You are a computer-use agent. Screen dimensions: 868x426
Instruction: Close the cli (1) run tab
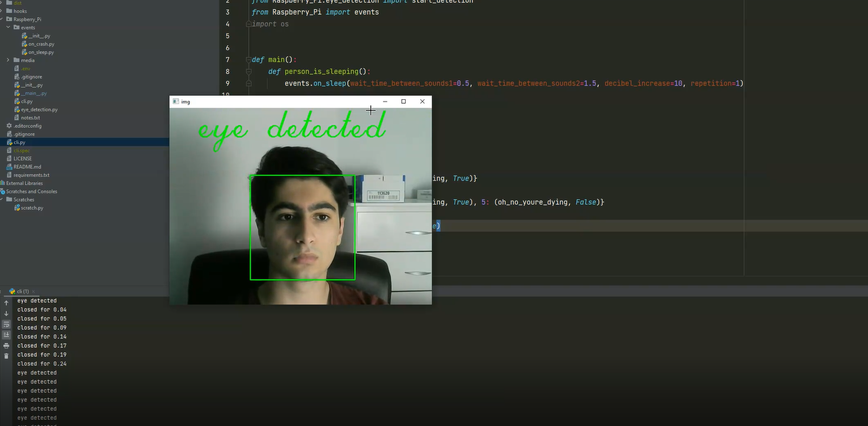pos(33,292)
